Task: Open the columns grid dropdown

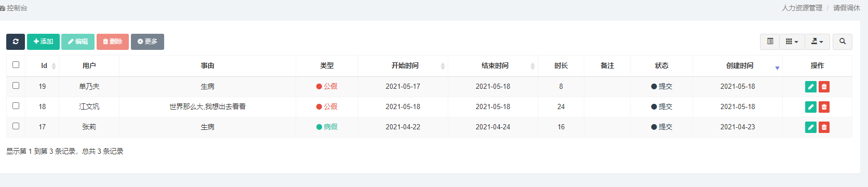Action: pyautogui.click(x=792, y=42)
